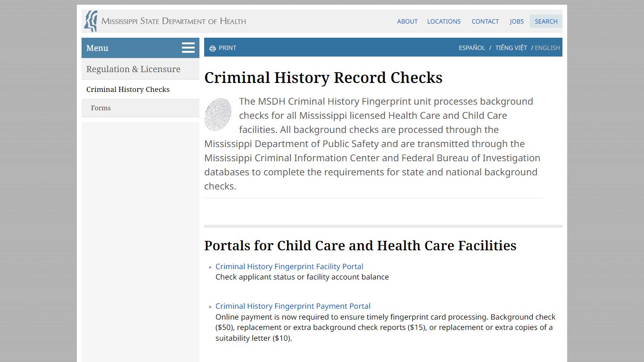Click the MSDH logo icon
644x362 pixels.
pos(91,21)
